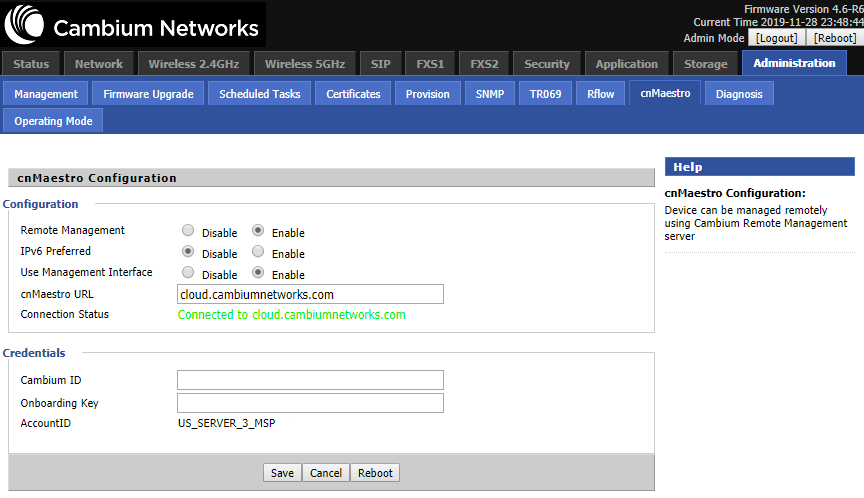The width and height of the screenshot is (864, 498).
Task: Open the Management sub-tab
Action: point(46,94)
